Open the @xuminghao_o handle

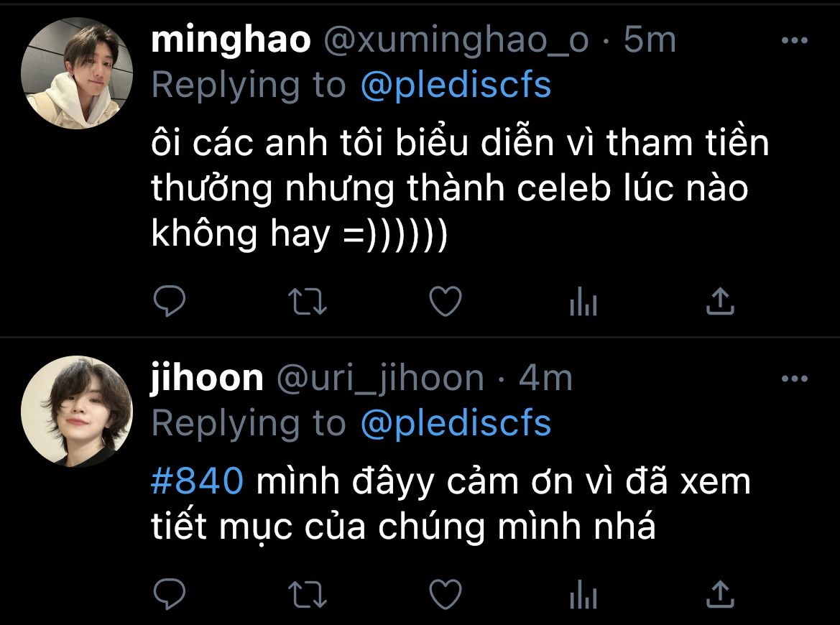pyautogui.click(x=456, y=41)
